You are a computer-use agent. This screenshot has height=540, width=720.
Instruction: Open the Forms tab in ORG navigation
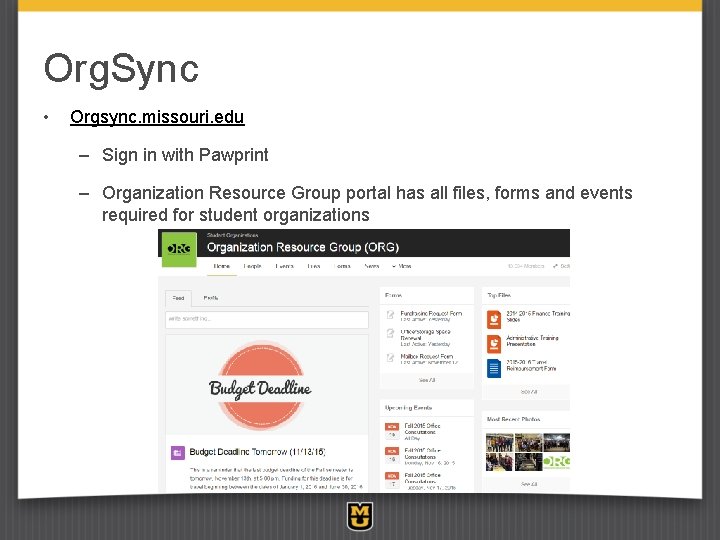pyautogui.click(x=342, y=266)
